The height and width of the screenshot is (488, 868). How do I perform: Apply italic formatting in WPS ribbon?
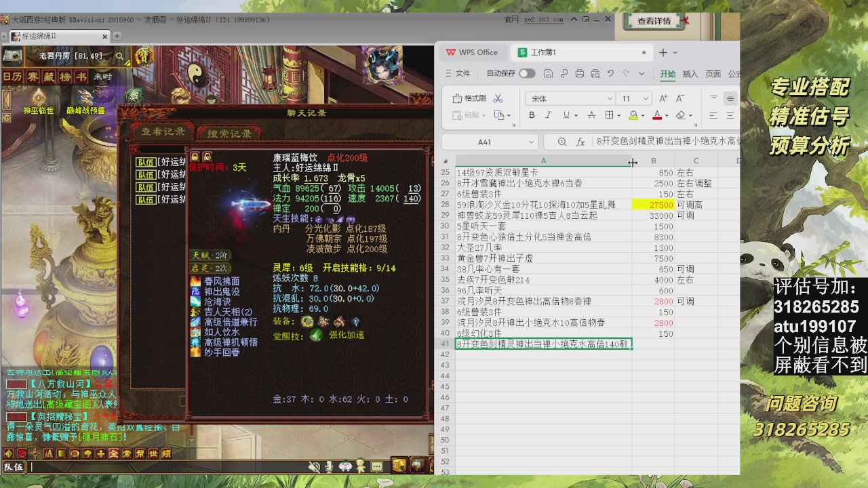click(x=547, y=115)
